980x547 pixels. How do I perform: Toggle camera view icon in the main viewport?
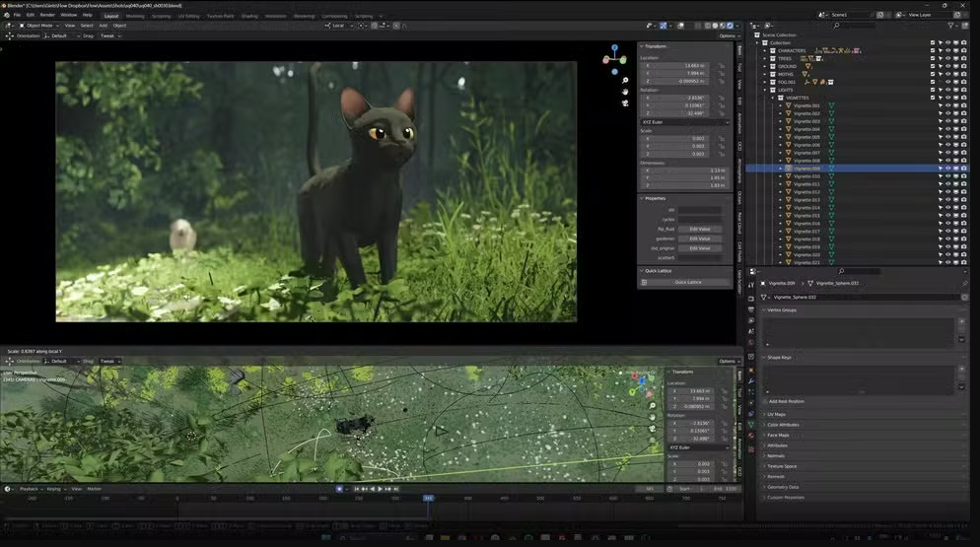pos(625,103)
